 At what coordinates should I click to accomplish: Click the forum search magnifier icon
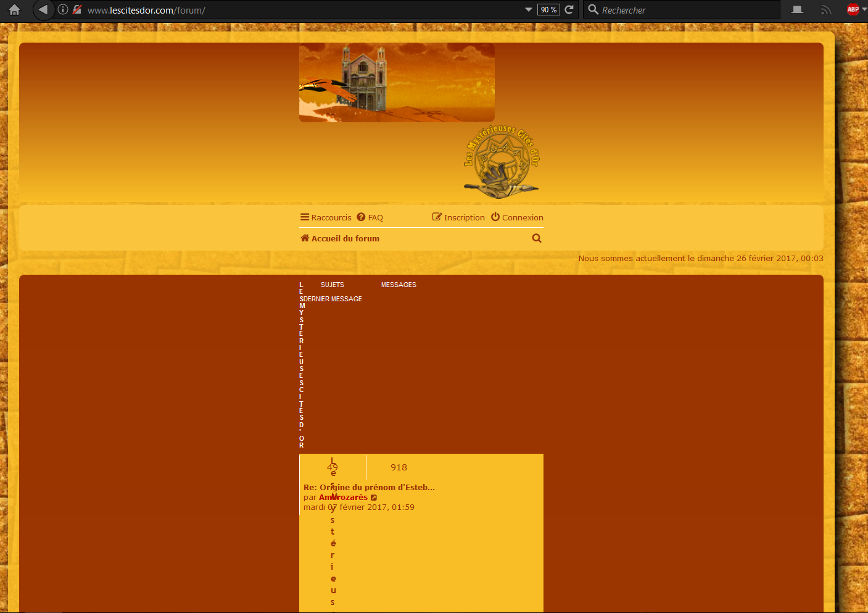[537, 238]
